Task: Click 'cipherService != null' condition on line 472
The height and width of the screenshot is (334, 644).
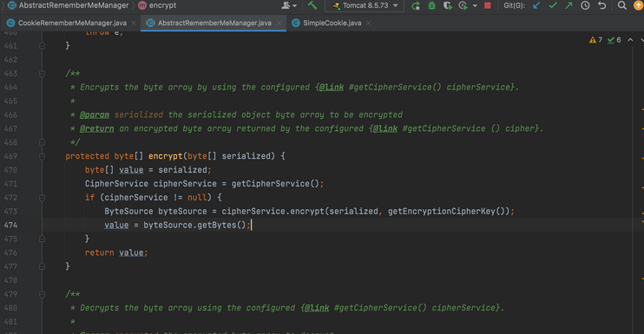Action: pyautogui.click(x=155, y=198)
